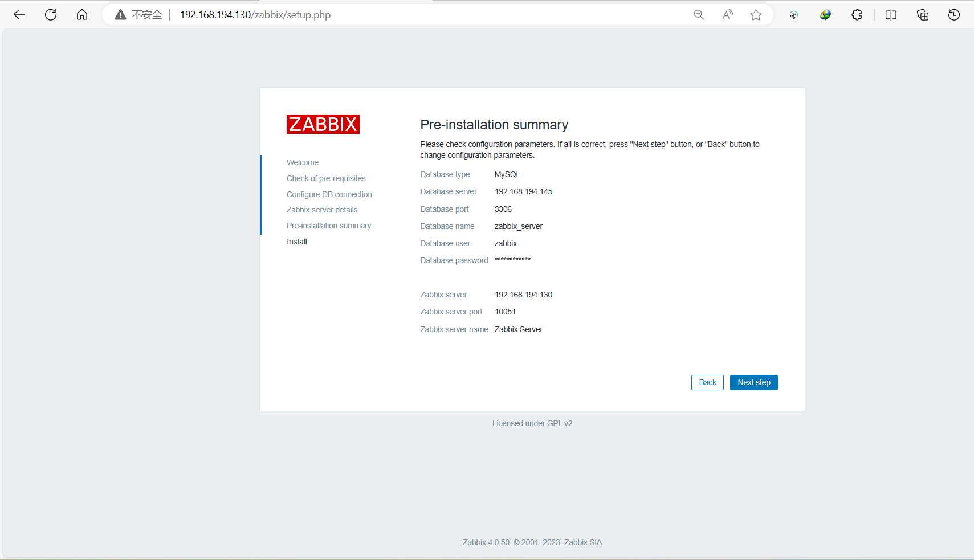974x560 pixels.
Task: Go back using the browser back arrow
Action: pos(19,15)
